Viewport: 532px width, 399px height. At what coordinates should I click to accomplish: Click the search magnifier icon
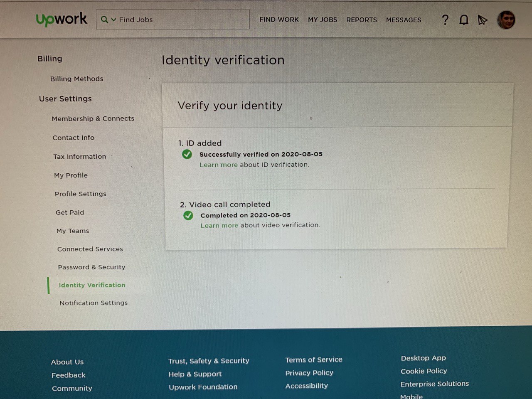point(104,20)
